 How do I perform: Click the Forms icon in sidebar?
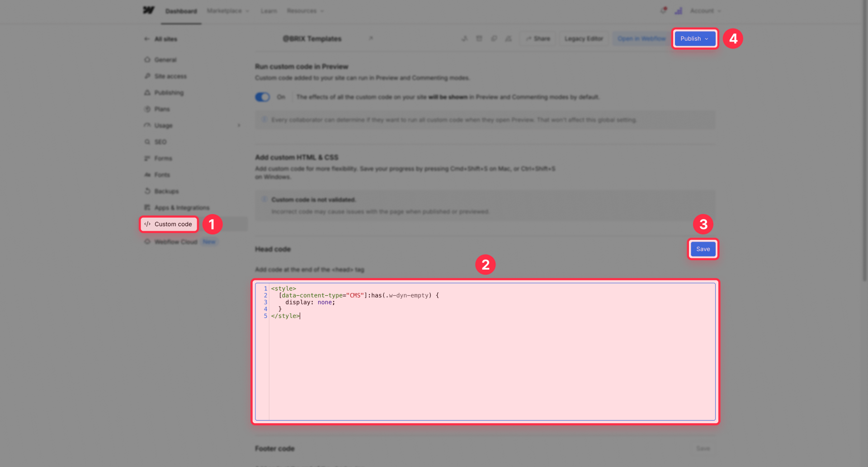tap(147, 158)
